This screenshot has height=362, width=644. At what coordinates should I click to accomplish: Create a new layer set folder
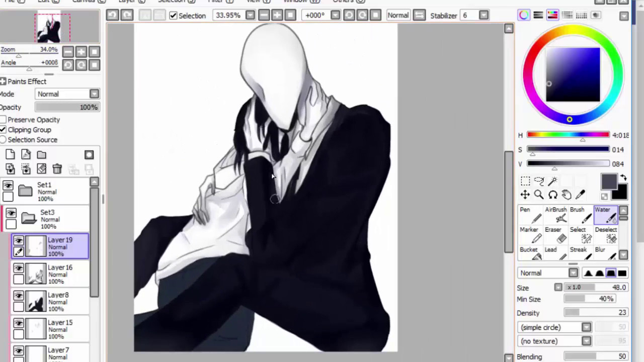coord(42,155)
